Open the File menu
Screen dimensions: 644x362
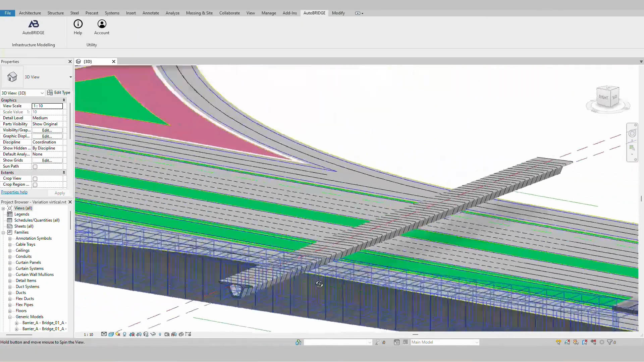tap(8, 13)
